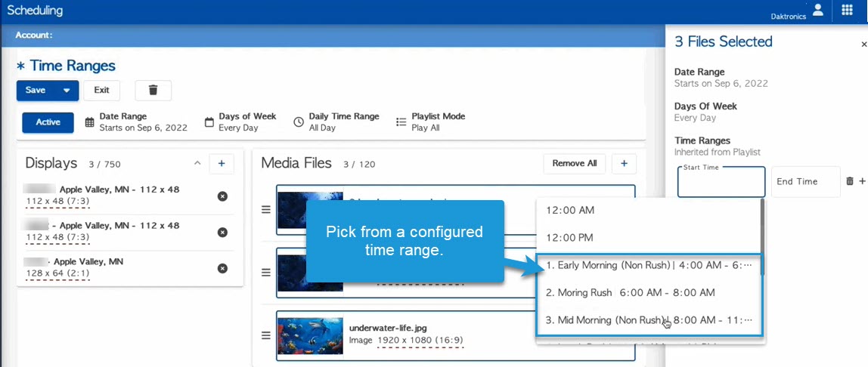Viewport: 868px width, 367px height.
Task: Open the End Time dropdown field
Action: click(x=805, y=182)
